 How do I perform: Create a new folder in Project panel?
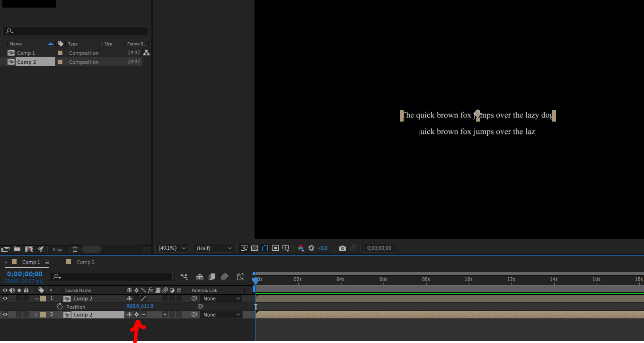pyautogui.click(x=17, y=249)
